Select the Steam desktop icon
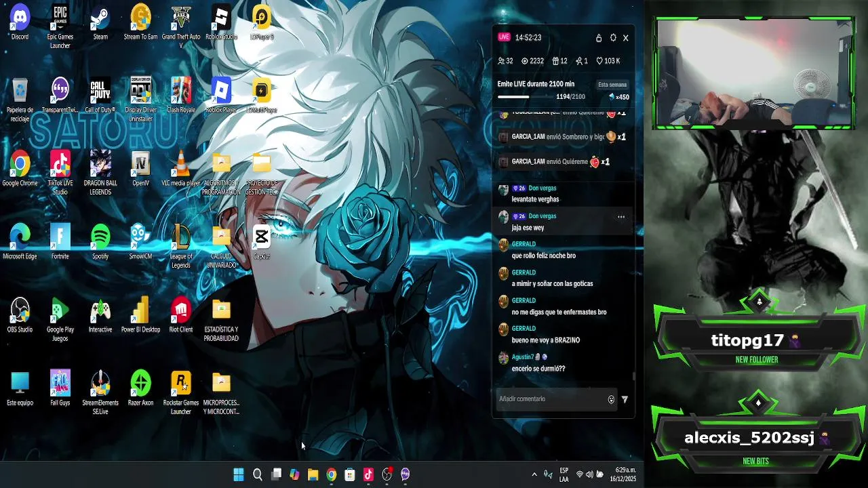 [x=100, y=23]
